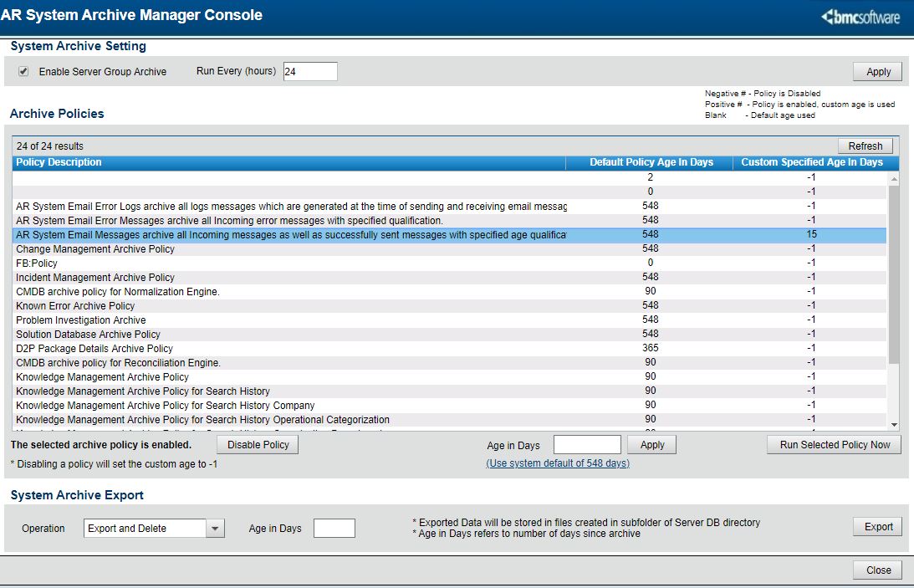Select the Change Management Archive Policy row
The image size is (914, 588).
(95, 249)
